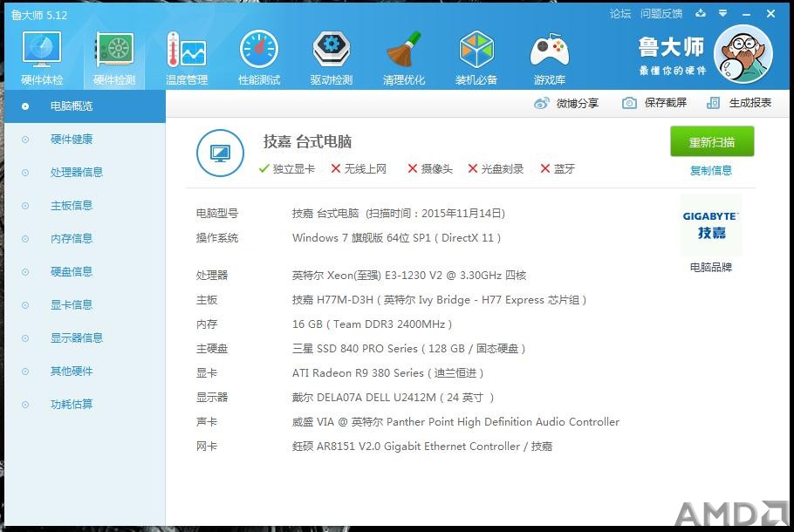The width and height of the screenshot is (794, 532).
Task: Click the 鲁大师 5.12 title text
Action: tap(39, 15)
